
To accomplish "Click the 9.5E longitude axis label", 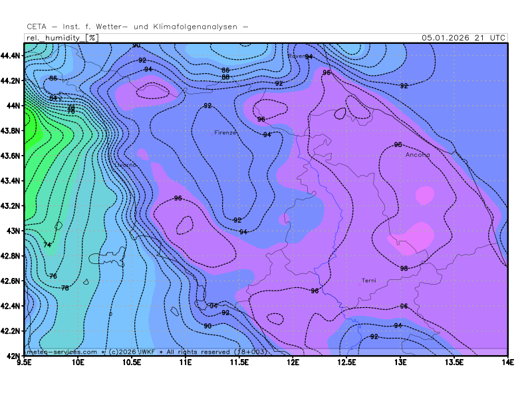I will point(25,362).
